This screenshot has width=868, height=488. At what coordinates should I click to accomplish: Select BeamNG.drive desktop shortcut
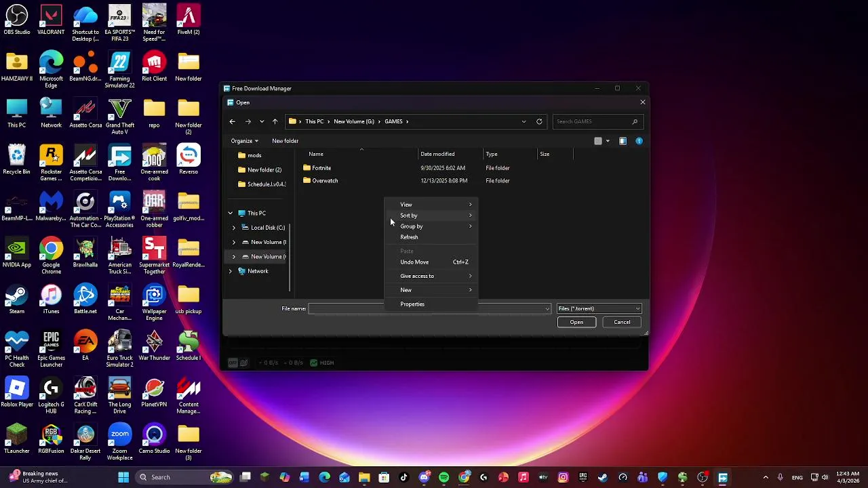coord(85,67)
